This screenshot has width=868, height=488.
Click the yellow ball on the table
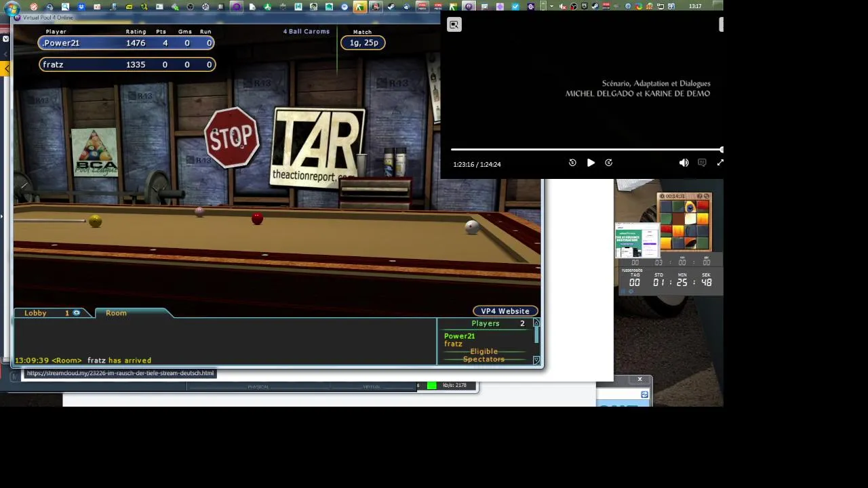[x=95, y=221]
